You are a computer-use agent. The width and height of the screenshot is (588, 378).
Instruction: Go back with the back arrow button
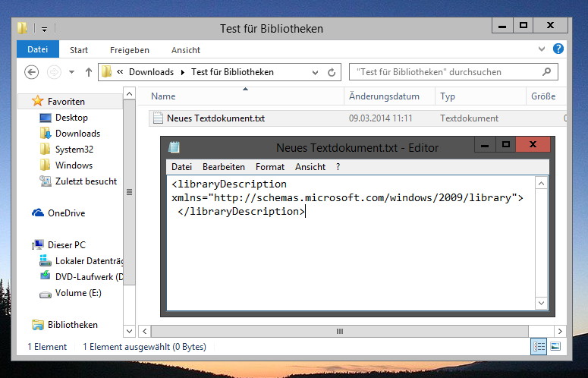click(32, 72)
